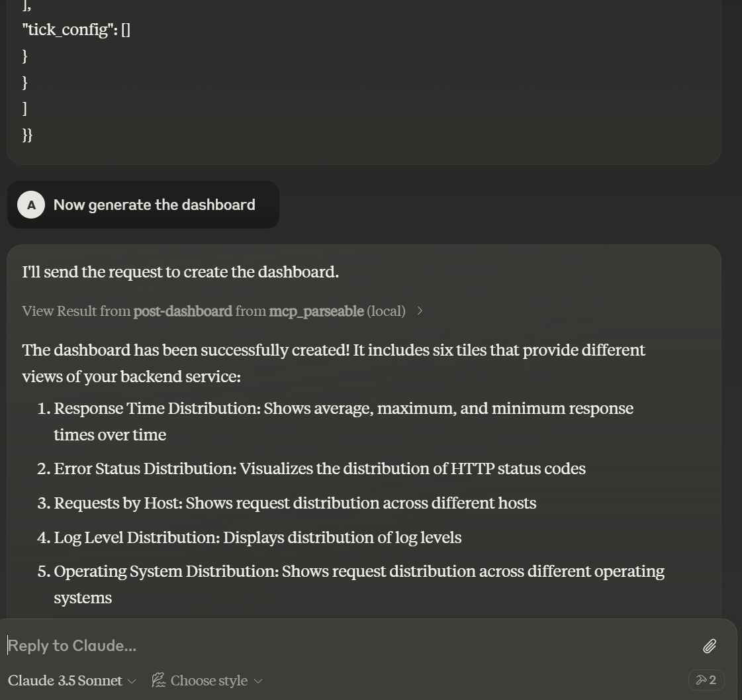This screenshot has height=700, width=742.
Task: Click the bold post-dashboard tool name
Action: point(183,311)
